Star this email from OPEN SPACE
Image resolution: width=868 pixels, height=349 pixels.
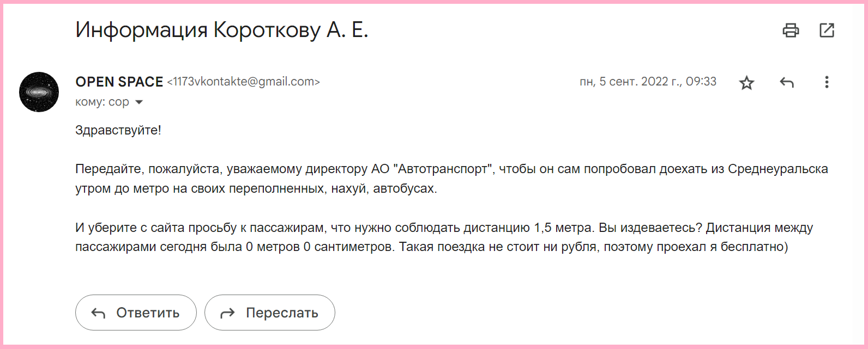[x=746, y=83]
